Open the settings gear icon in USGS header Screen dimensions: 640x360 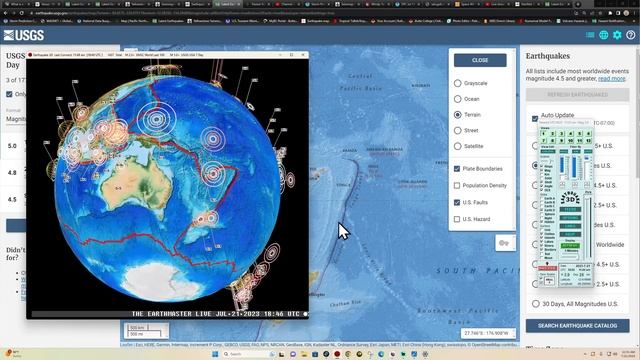tap(617, 35)
